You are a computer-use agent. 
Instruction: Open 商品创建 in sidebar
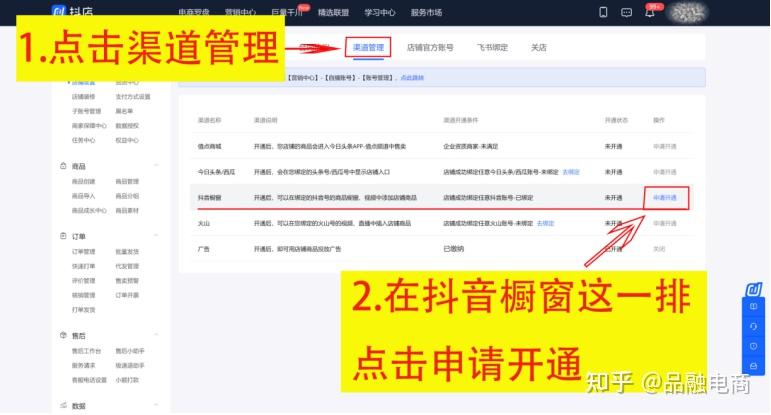click(x=84, y=181)
